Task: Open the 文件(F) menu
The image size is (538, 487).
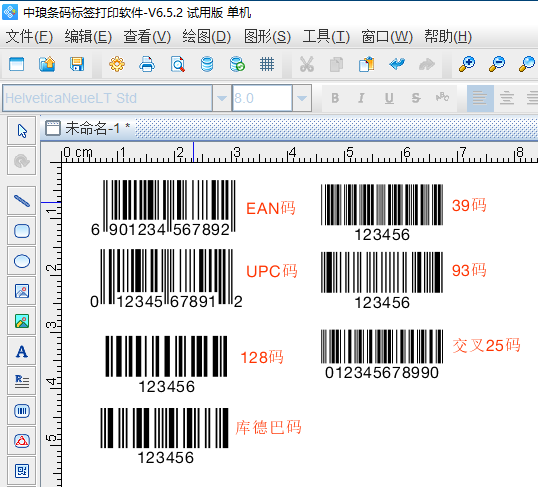Action: tap(29, 36)
